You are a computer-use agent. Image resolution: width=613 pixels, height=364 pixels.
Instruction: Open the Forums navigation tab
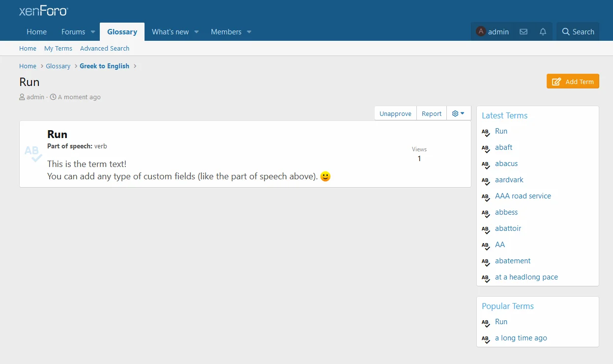(73, 31)
